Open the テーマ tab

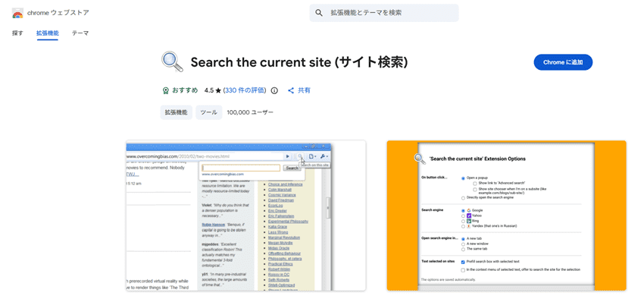pyautogui.click(x=80, y=33)
